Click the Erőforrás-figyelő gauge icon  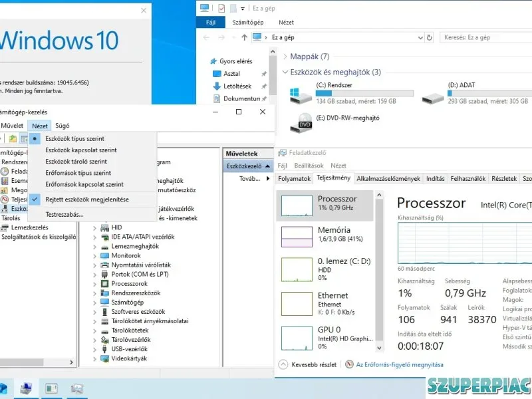click(x=349, y=364)
